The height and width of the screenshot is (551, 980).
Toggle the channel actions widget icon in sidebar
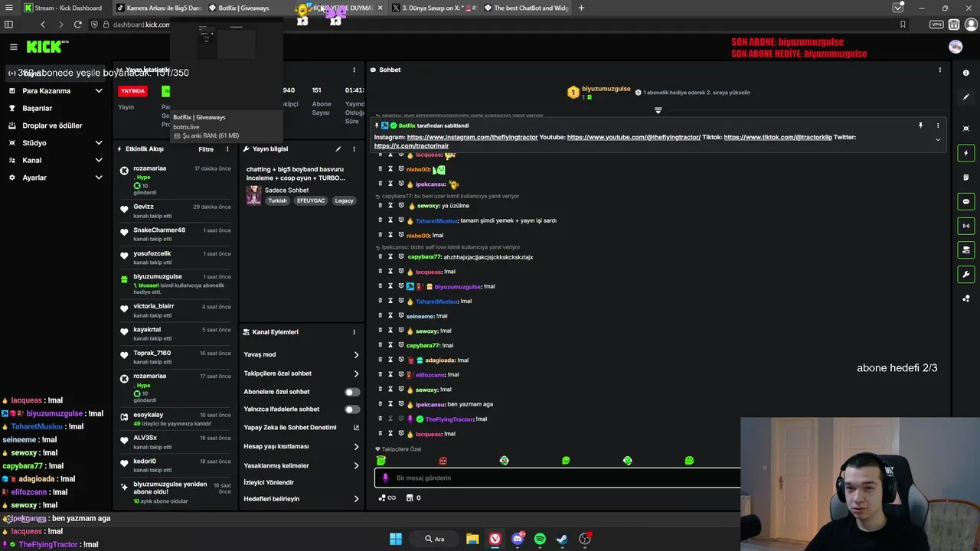pyautogui.click(x=966, y=250)
